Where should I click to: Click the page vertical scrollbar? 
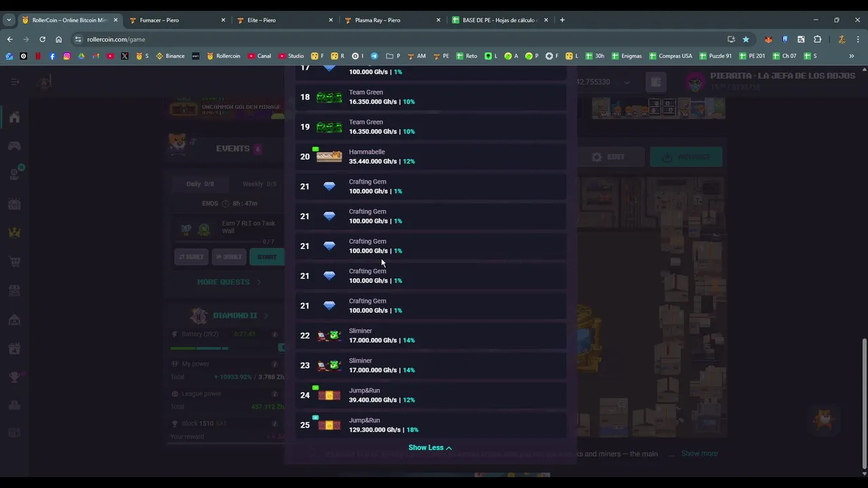click(x=863, y=403)
